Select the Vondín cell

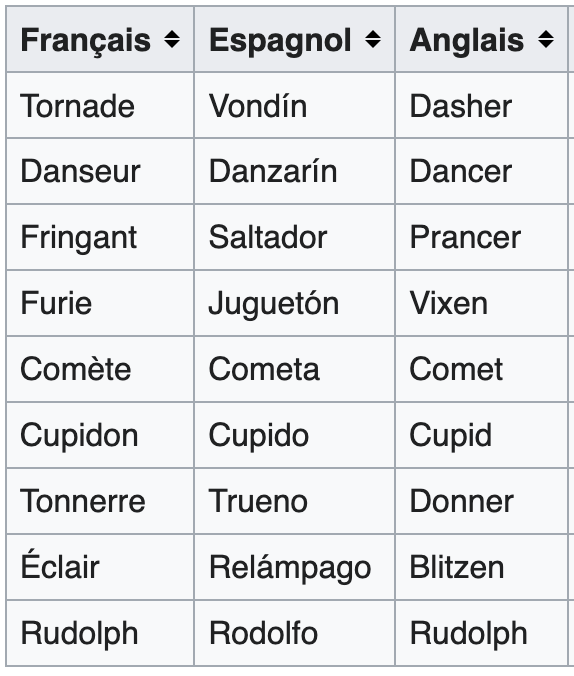click(295, 105)
